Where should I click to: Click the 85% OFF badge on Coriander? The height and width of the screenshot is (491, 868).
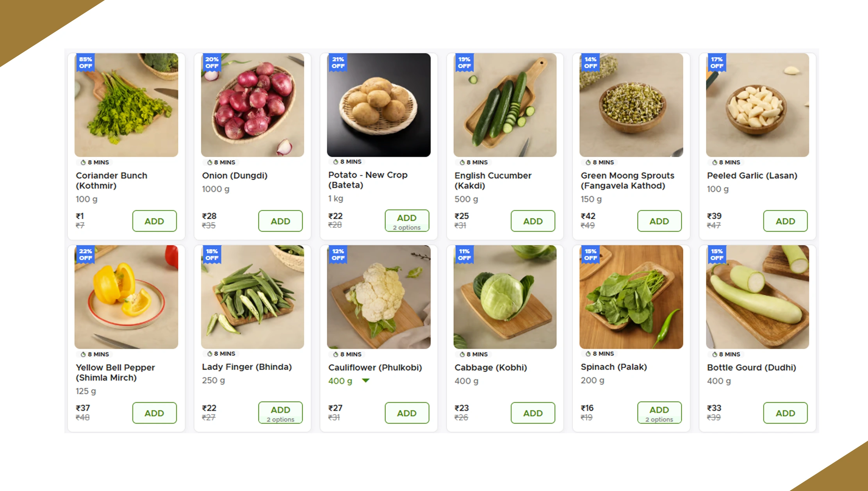[x=86, y=62]
